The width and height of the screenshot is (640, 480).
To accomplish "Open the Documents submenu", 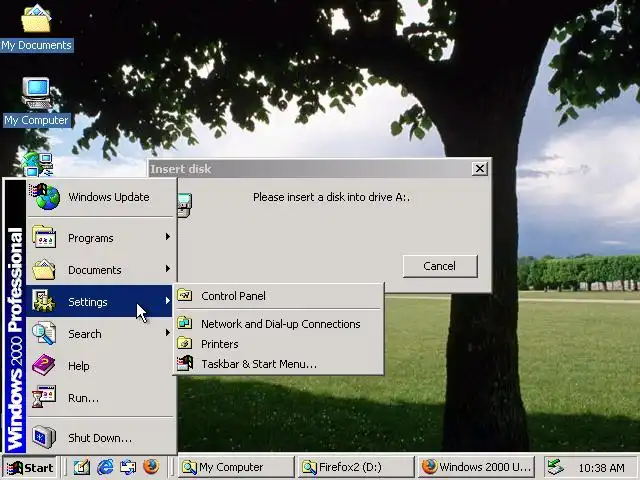I will click(x=101, y=269).
